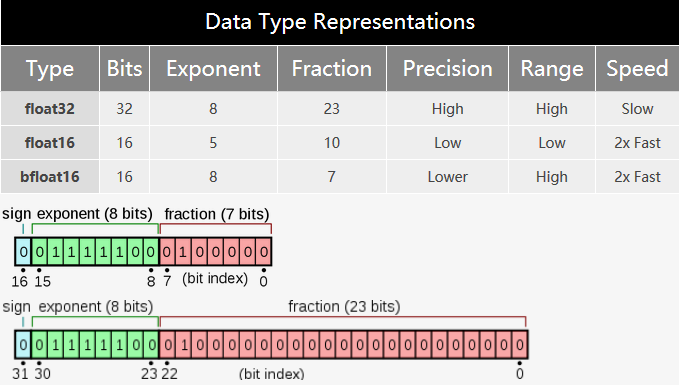This screenshot has width=679, height=385.
Task: Select the bfloat16 row label
Action: click(x=50, y=177)
